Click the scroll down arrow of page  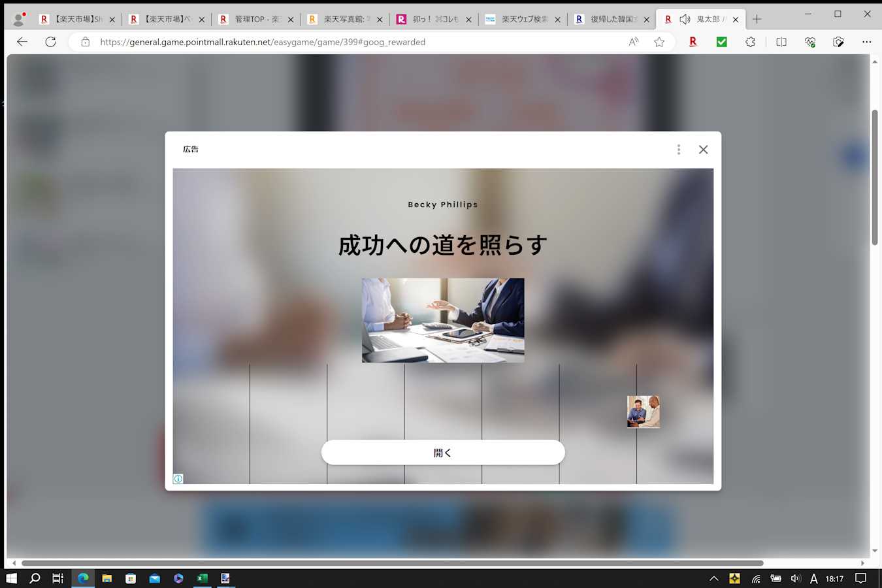875,551
